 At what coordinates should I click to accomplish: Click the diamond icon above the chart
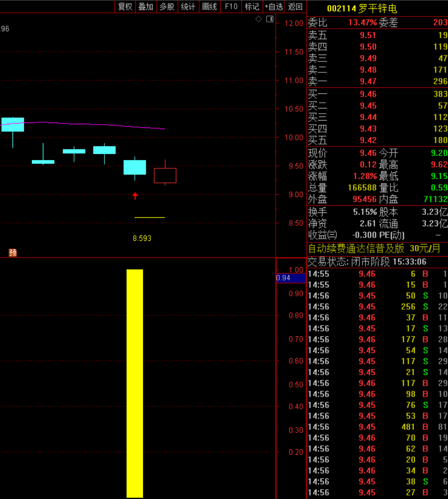(x=259, y=19)
